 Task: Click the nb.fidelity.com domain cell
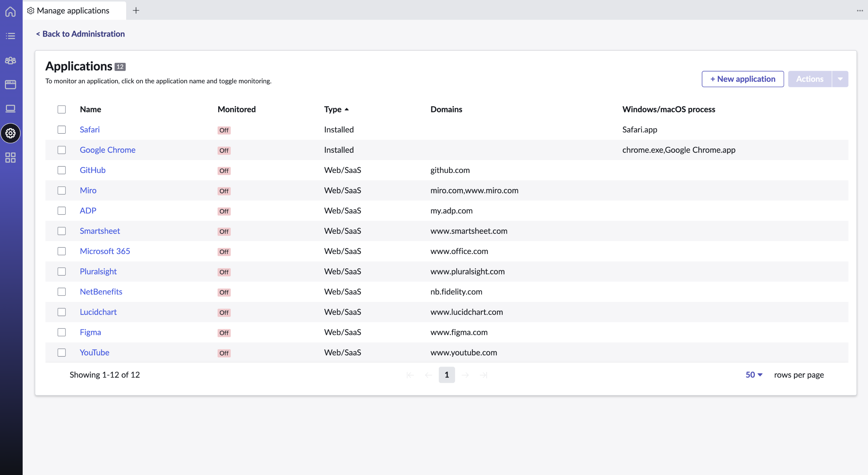coord(456,292)
